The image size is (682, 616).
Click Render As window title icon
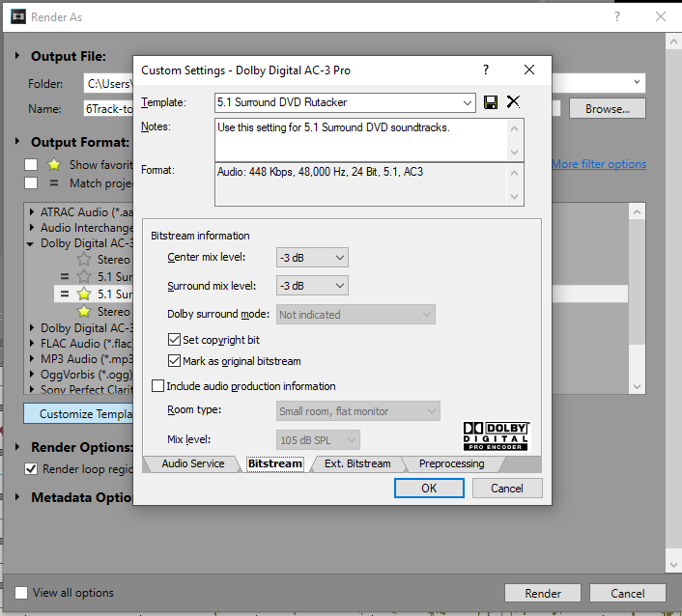coord(17,17)
